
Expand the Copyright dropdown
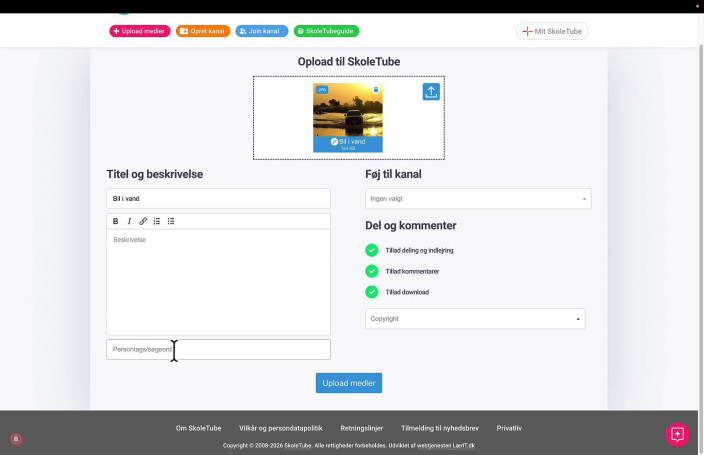475,319
